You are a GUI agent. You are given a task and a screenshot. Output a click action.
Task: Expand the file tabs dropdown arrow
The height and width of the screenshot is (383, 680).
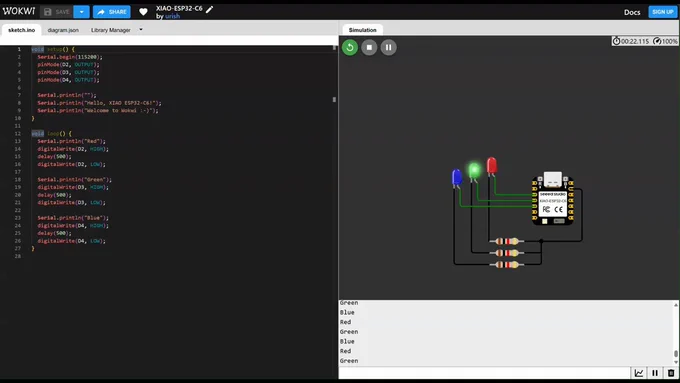tap(141, 29)
